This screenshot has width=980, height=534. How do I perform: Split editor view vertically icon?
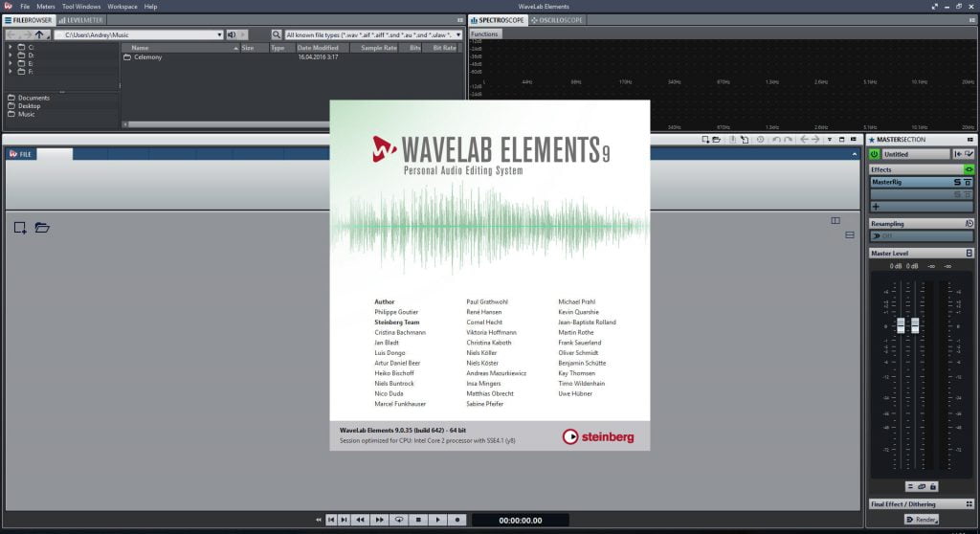(x=835, y=221)
